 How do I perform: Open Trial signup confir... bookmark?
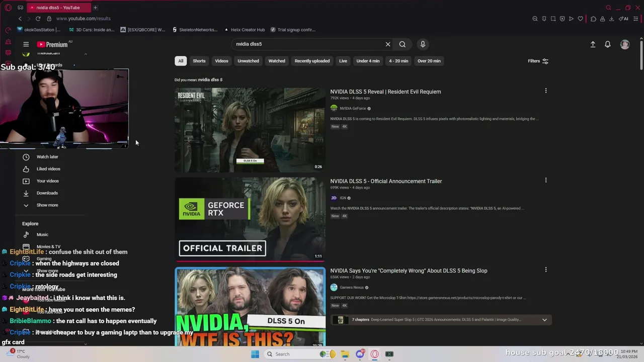(293, 30)
